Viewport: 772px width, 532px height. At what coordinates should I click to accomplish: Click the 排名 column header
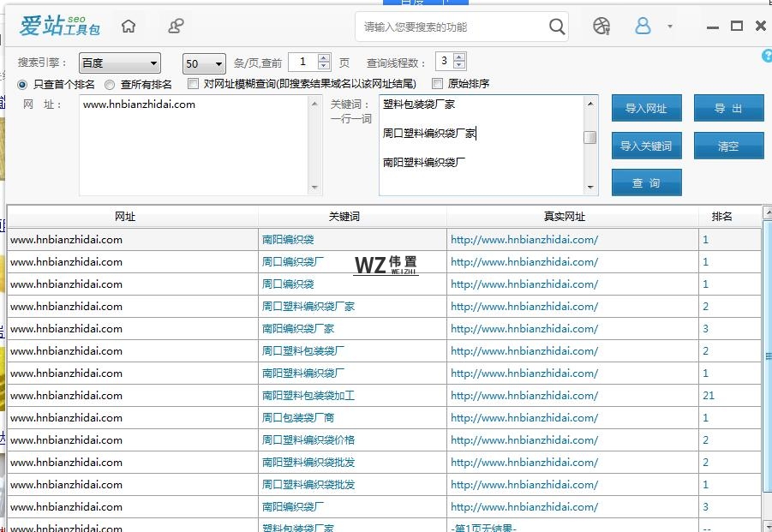721,217
